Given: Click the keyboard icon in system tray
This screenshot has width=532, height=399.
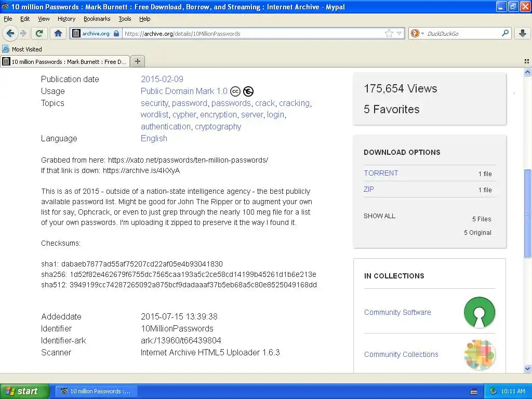Looking at the screenshot, I should [474, 392].
